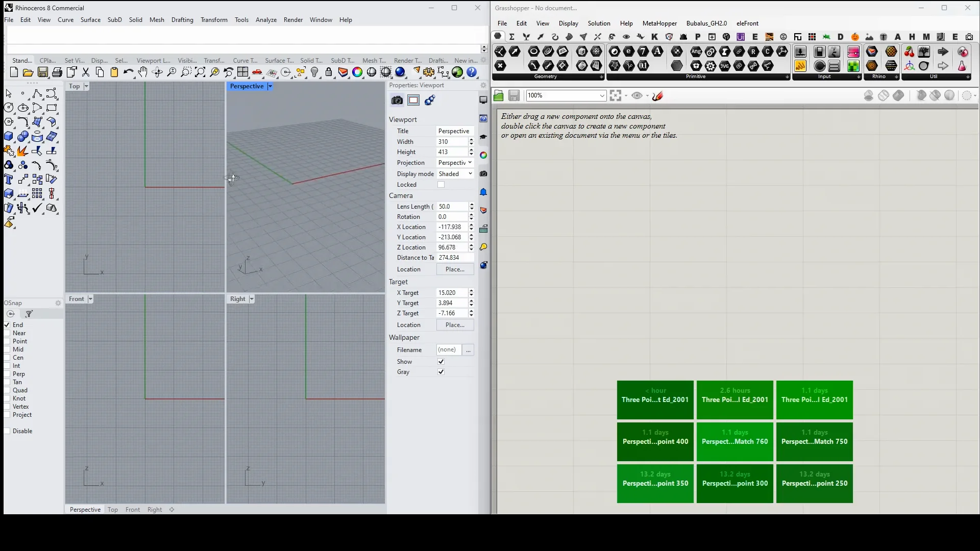This screenshot has height=551, width=980.
Task: Toggle the Locked viewport checkbox
Action: [441, 185]
